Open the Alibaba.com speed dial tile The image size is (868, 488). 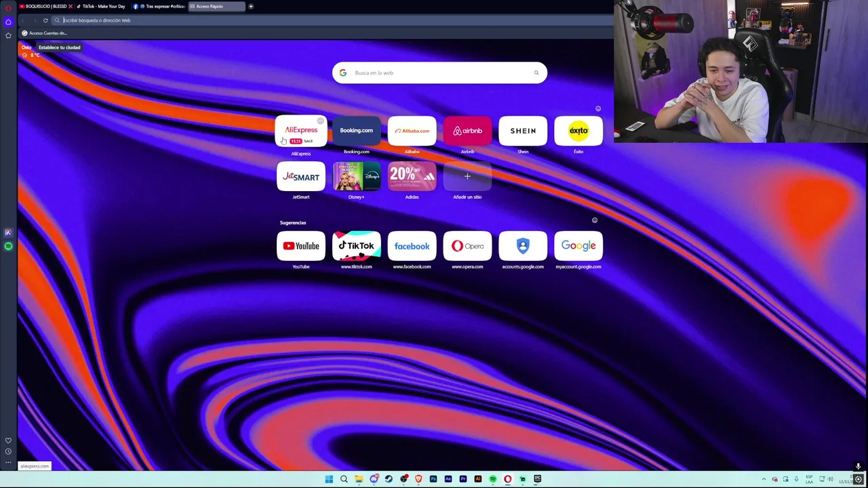(x=412, y=131)
